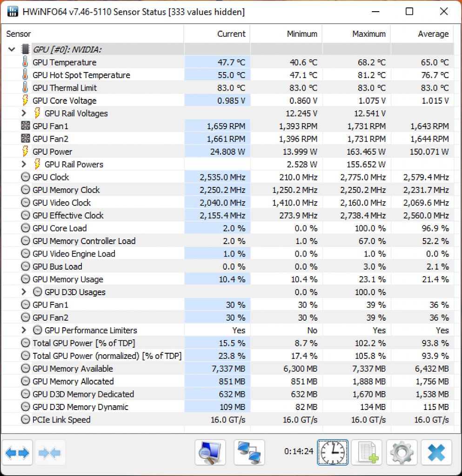This screenshot has width=462, height=476.
Task: Select the GPU Effective Clock label
Action: 68,215
